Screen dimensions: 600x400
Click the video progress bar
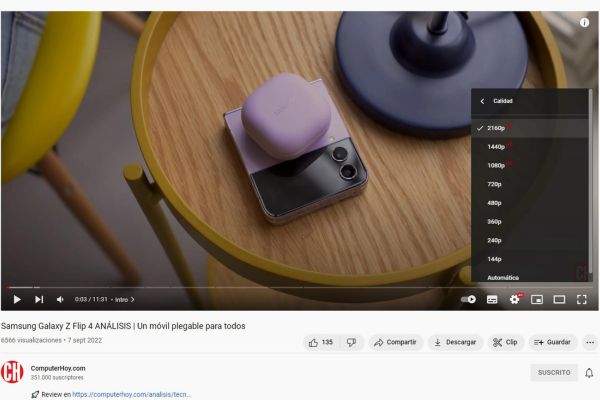(300, 287)
